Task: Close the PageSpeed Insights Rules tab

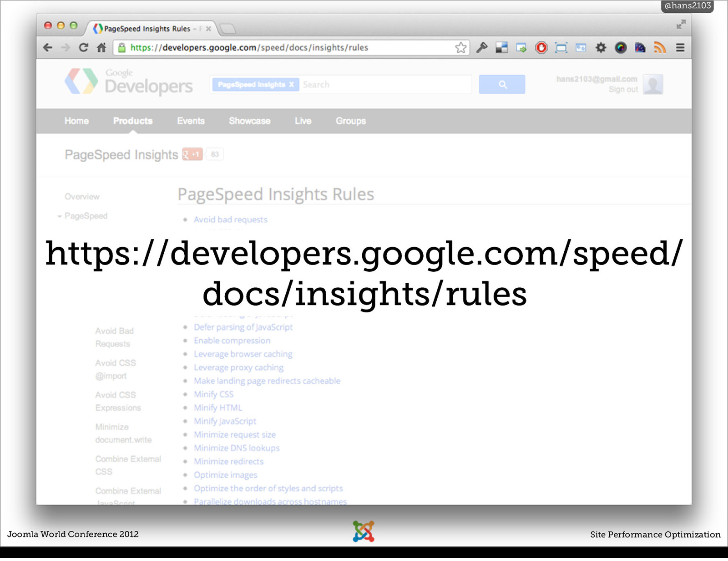Action: (208, 29)
